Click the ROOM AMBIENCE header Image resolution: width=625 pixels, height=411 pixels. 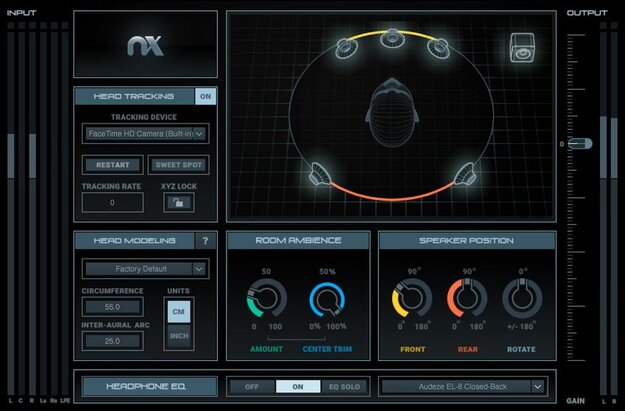click(298, 241)
